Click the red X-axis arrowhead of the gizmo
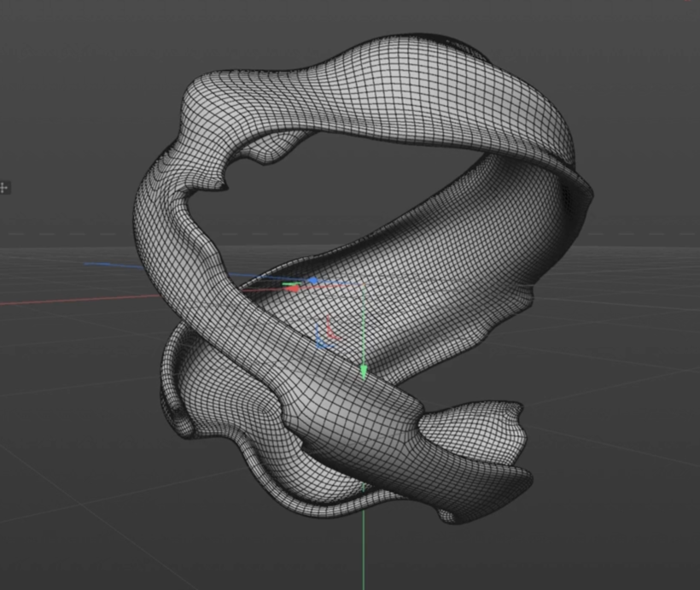Viewport: 700px width, 590px height. click(293, 289)
